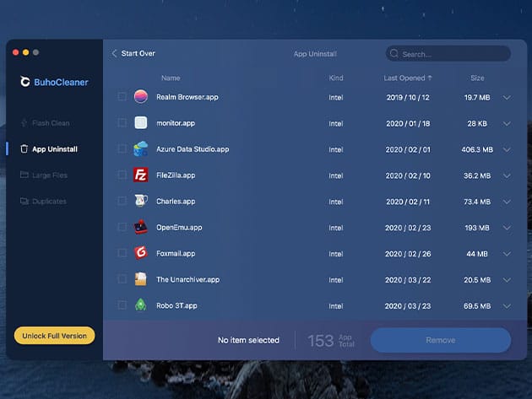Click the Foxmail app icon
The width and height of the screenshot is (532, 399).
141,253
